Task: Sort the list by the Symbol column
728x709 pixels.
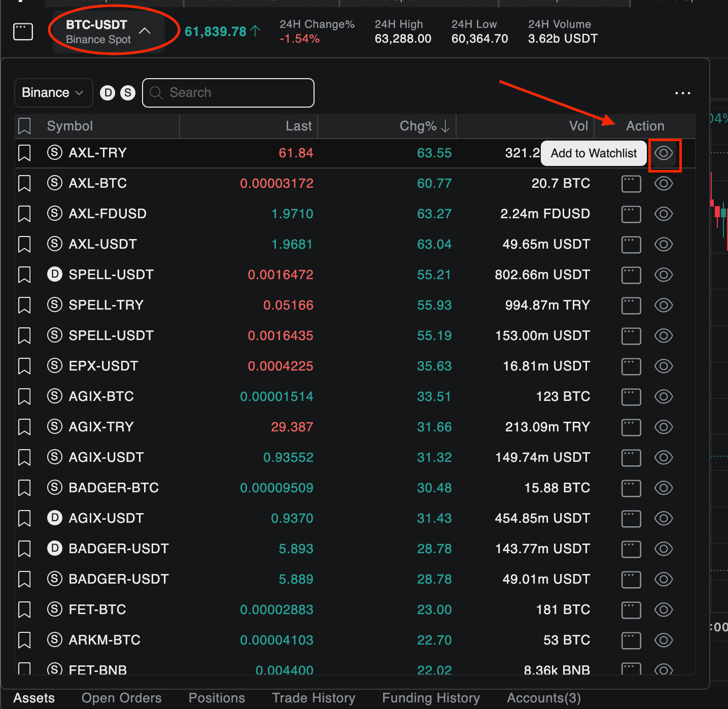Action: (x=70, y=126)
